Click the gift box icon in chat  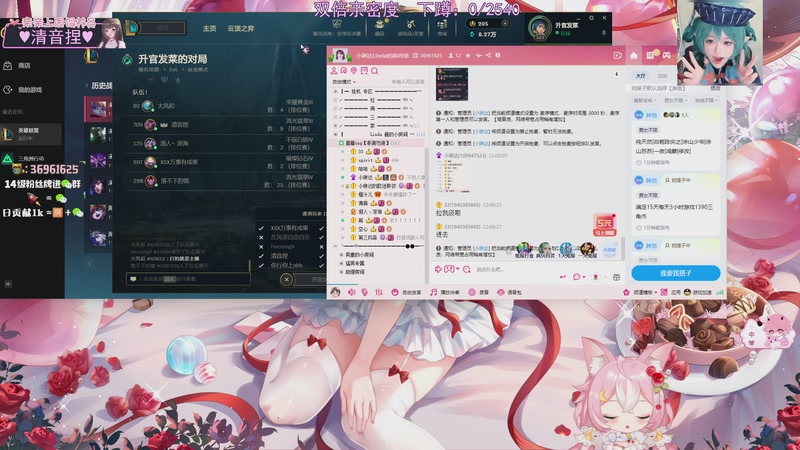(x=616, y=277)
